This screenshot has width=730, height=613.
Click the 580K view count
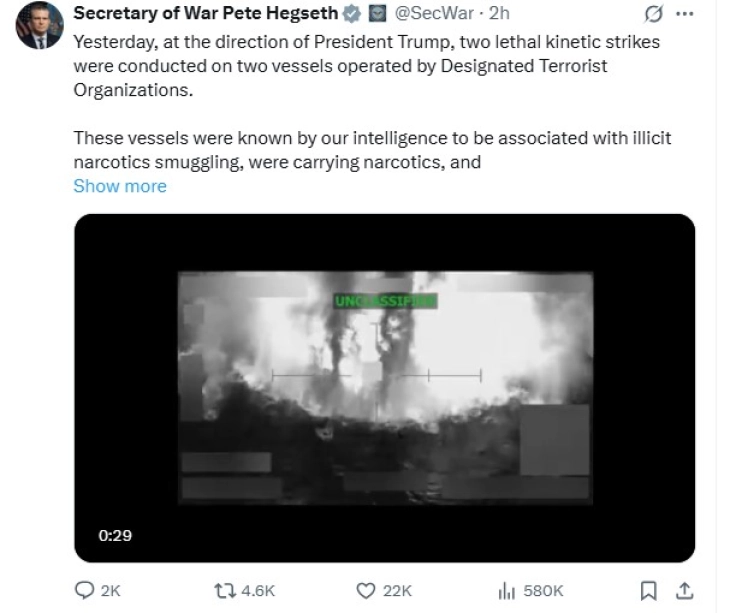[x=544, y=590]
